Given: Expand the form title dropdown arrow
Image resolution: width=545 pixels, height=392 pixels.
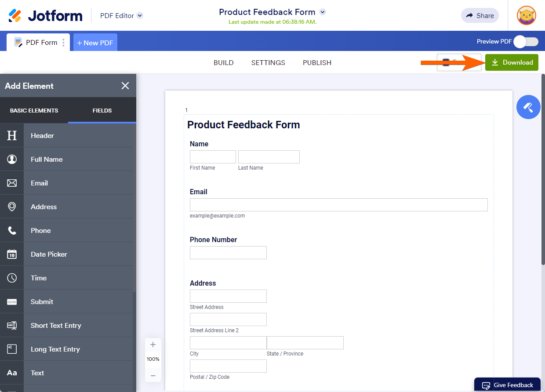Looking at the screenshot, I should click(323, 12).
